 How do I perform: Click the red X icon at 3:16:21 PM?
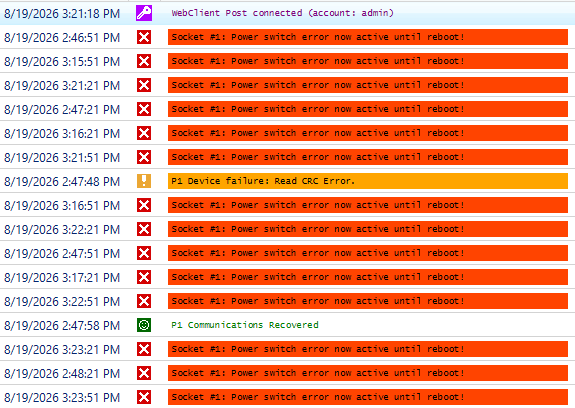[x=144, y=133]
